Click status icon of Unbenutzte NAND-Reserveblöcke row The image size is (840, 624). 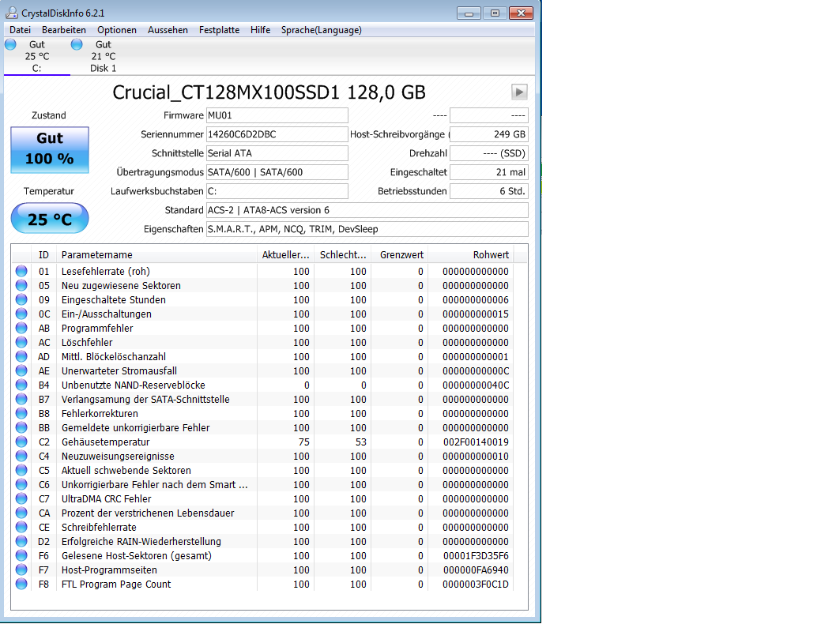click(x=21, y=385)
